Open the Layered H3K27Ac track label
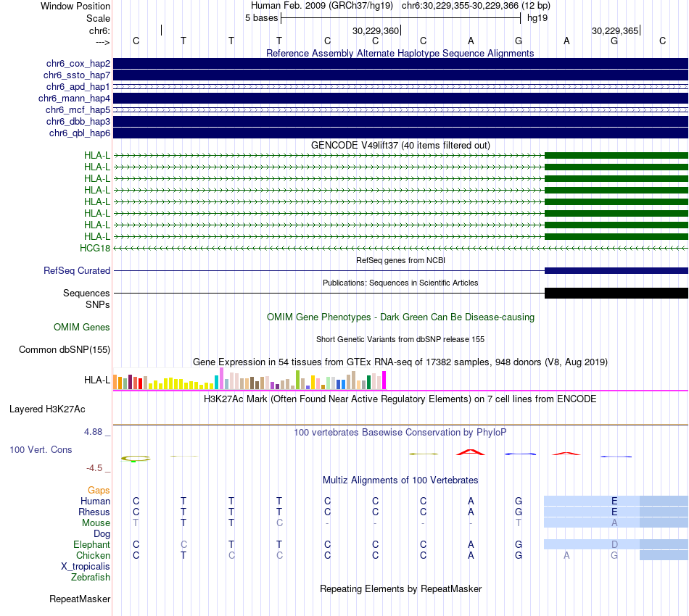 [47, 409]
